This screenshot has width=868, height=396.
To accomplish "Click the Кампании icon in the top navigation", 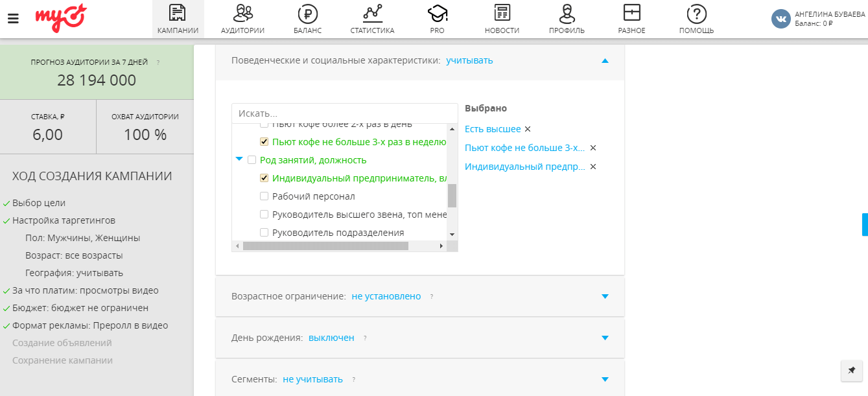I will tap(178, 14).
